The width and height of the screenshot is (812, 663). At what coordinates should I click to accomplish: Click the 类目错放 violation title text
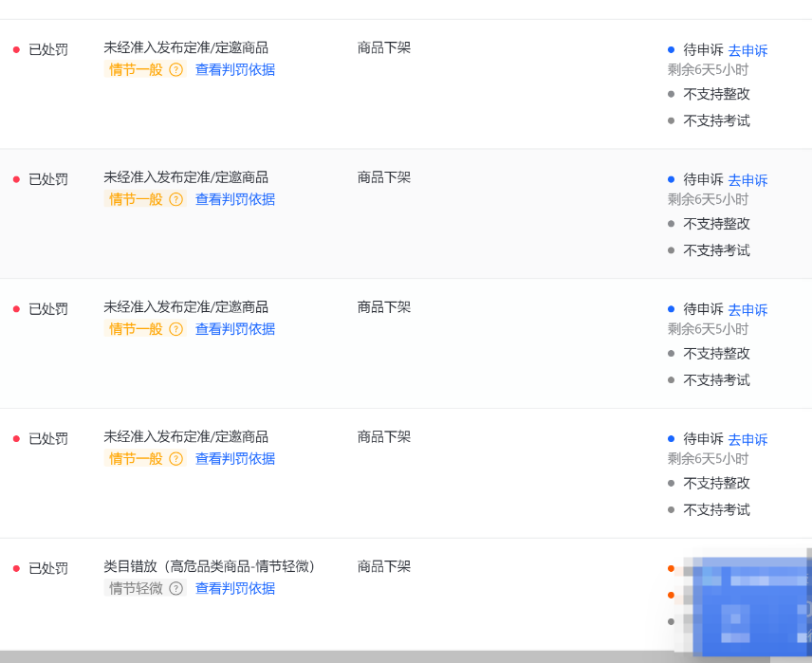pyautogui.click(x=209, y=566)
